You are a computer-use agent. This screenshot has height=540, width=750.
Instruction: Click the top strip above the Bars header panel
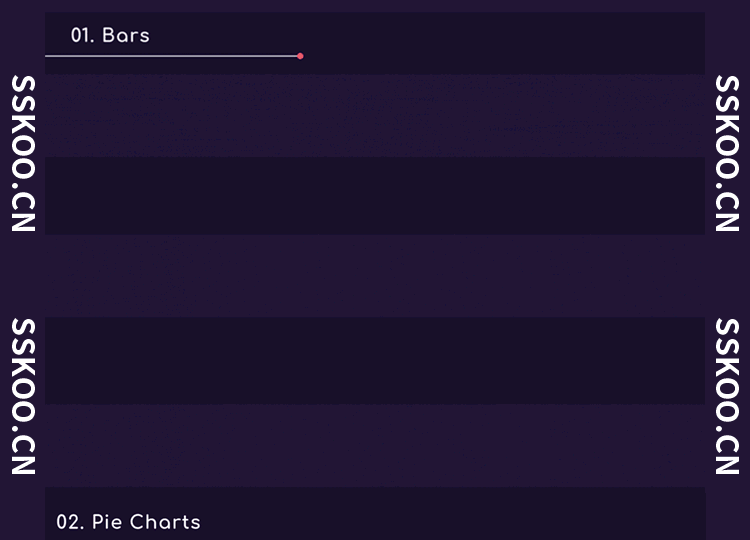click(375, 5)
